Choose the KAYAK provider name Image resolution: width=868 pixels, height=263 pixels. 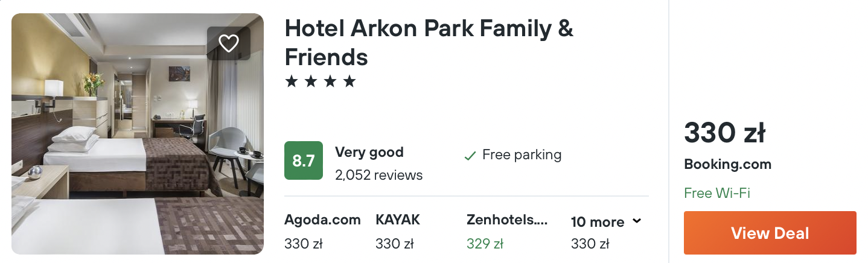397,220
